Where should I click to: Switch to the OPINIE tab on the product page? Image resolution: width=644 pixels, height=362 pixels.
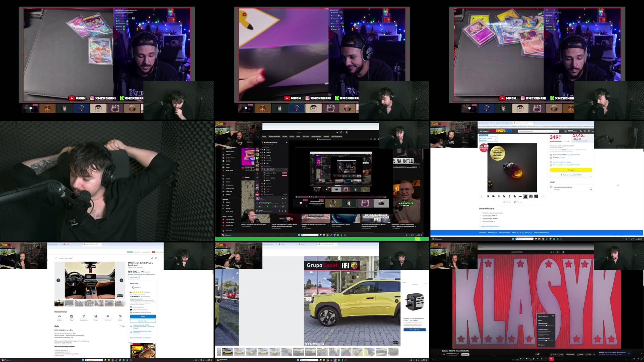click(x=514, y=233)
